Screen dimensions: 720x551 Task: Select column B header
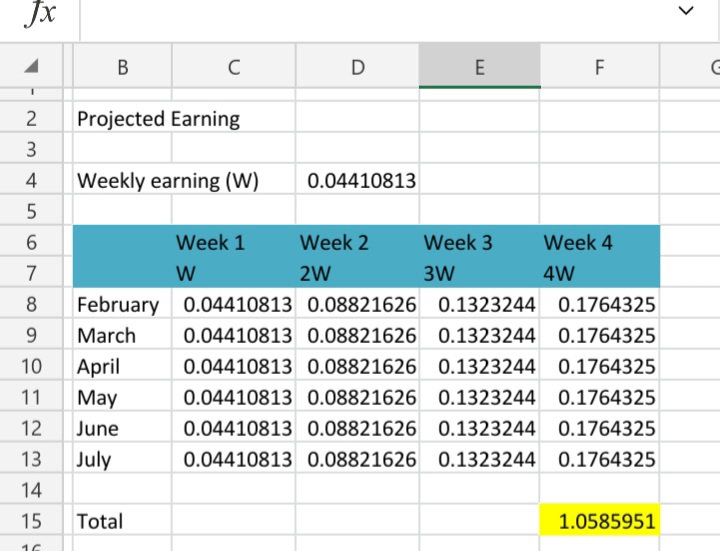pyautogui.click(x=122, y=66)
